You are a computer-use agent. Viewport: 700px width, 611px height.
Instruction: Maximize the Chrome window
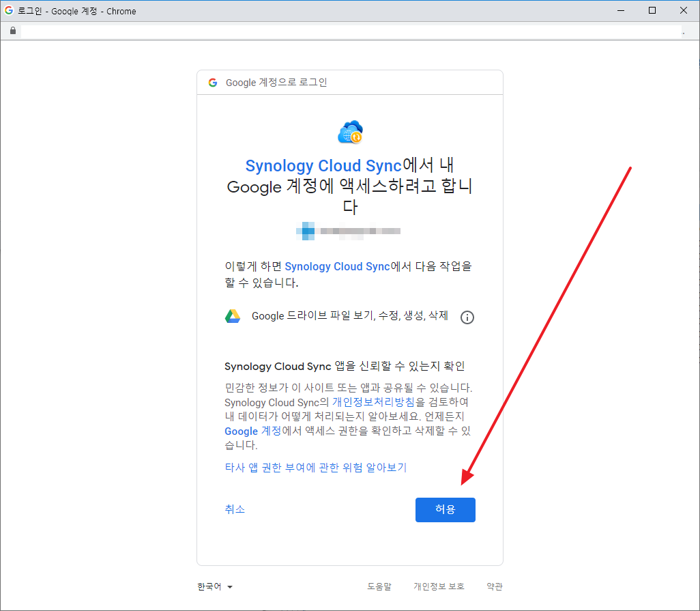(x=652, y=10)
